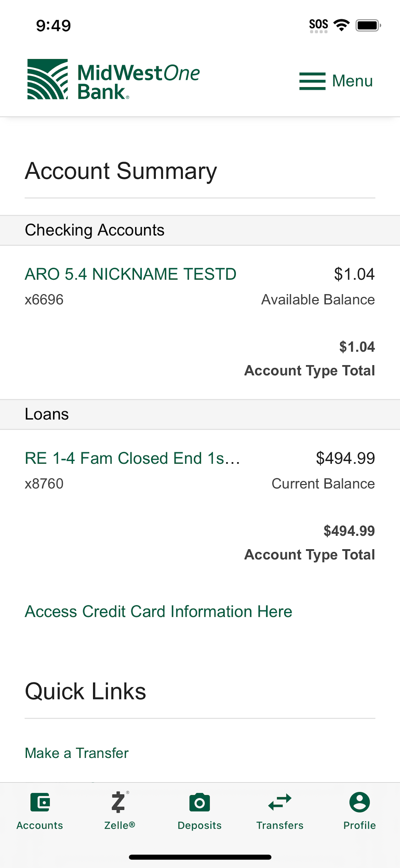Viewport: 400px width, 868px height.
Task: Click Access Credit Card Information Here
Action: tap(158, 612)
